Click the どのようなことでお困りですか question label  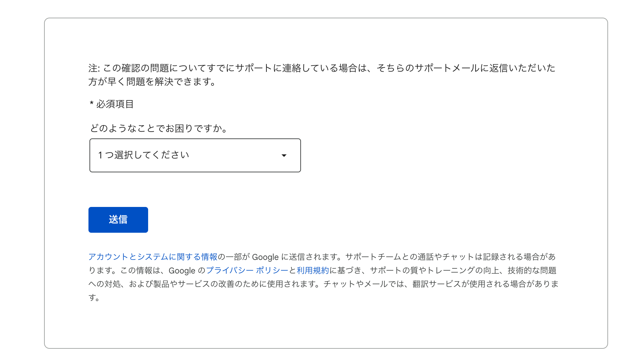tap(159, 128)
